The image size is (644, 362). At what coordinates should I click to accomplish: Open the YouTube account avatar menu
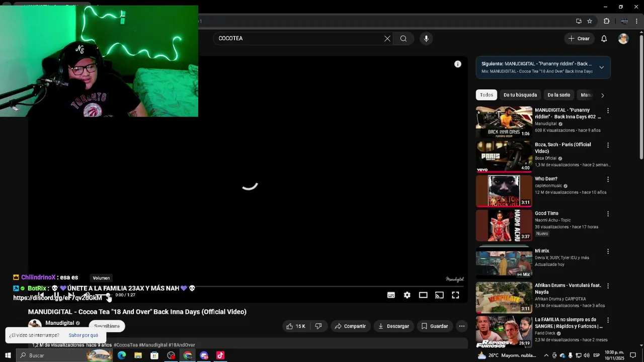(623, 39)
